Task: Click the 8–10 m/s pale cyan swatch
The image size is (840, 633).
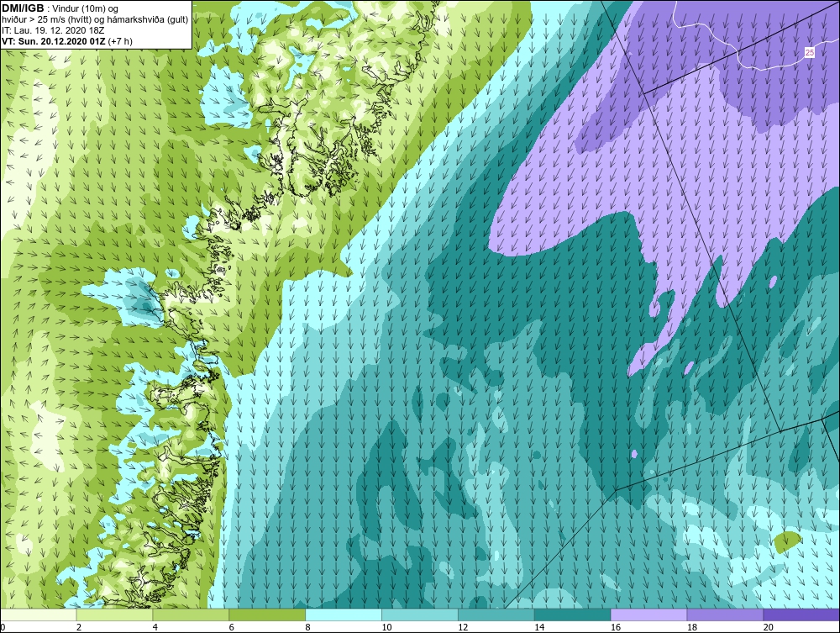Action: coord(344,615)
